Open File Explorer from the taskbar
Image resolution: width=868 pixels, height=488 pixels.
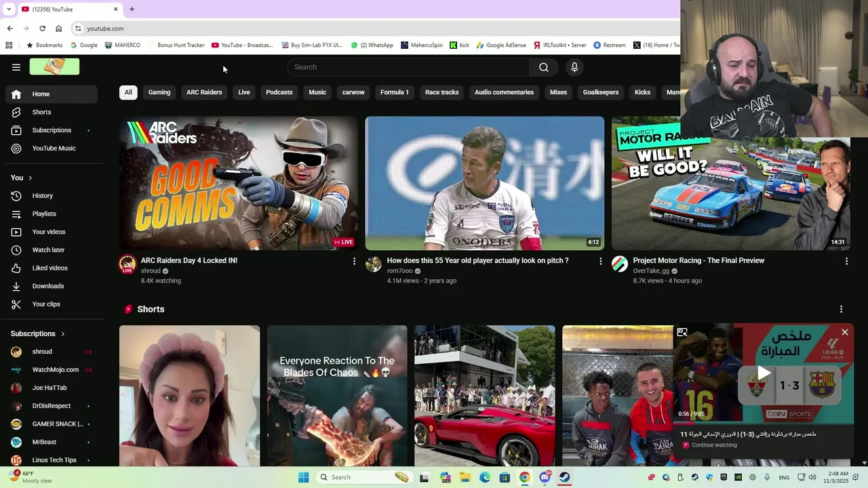pos(465,477)
